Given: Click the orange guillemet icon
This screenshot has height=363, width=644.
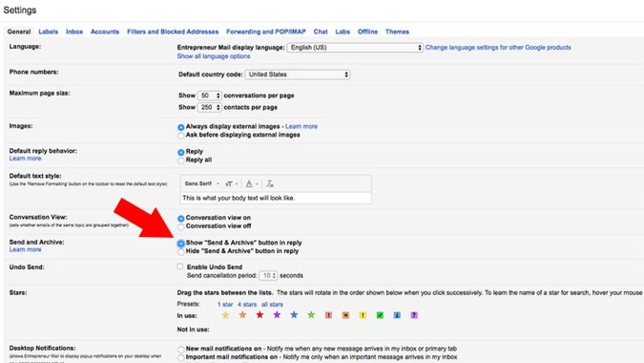Looking at the screenshot, I should (345, 315).
